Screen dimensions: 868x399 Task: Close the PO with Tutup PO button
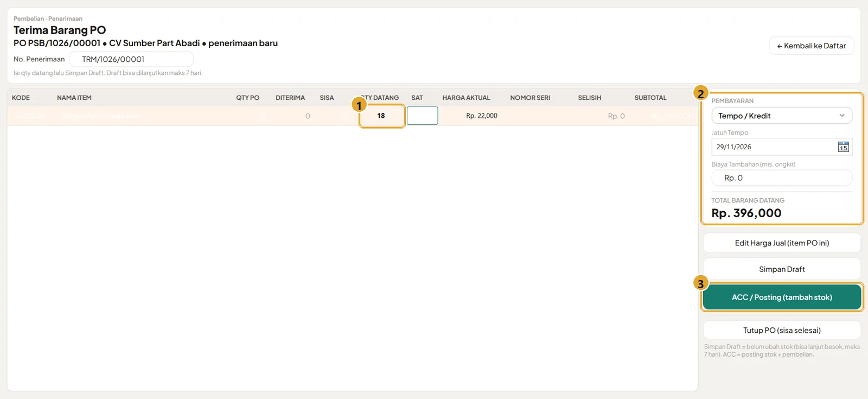click(782, 330)
